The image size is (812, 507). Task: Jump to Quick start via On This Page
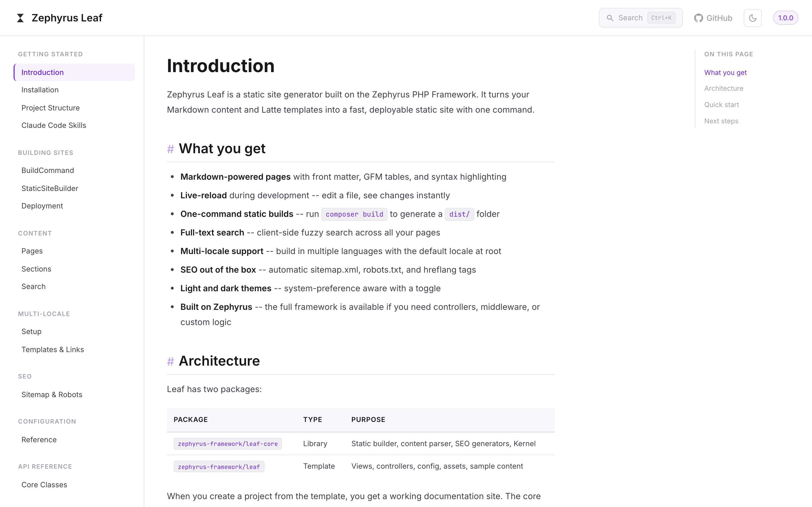coord(721,104)
